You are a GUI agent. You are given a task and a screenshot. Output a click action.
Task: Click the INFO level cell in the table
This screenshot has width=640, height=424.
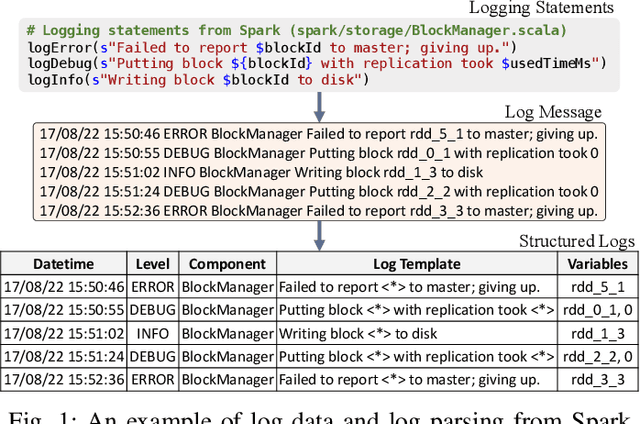(x=153, y=333)
